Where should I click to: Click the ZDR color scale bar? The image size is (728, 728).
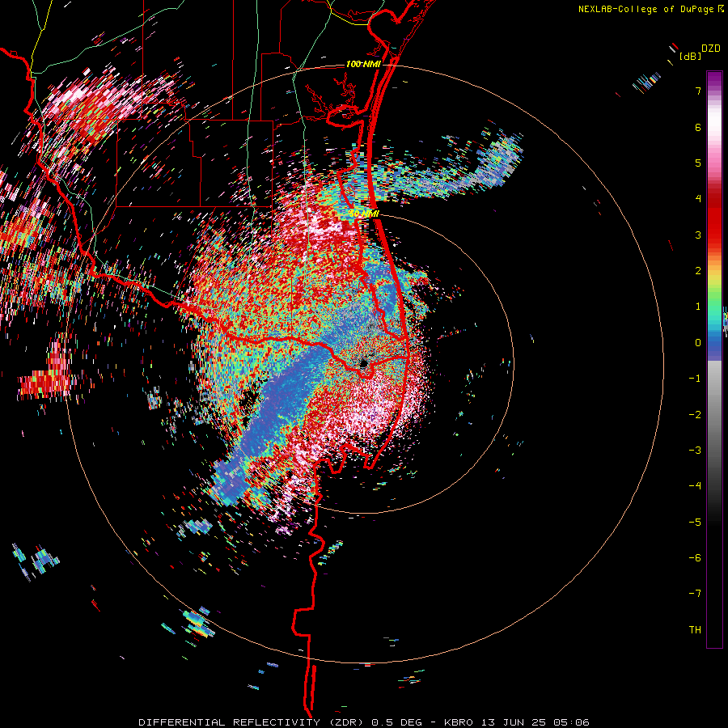click(714, 360)
